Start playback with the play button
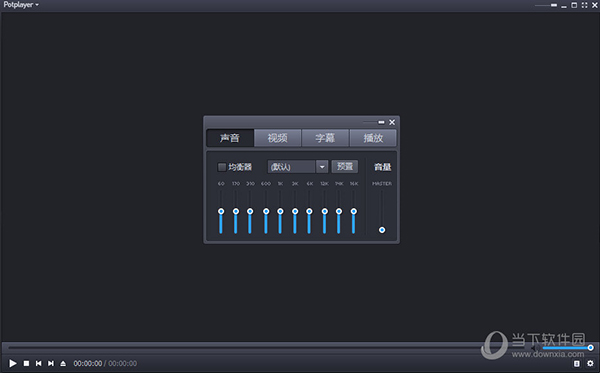Screen dimensions: 600x373 pyautogui.click(x=13, y=363)
